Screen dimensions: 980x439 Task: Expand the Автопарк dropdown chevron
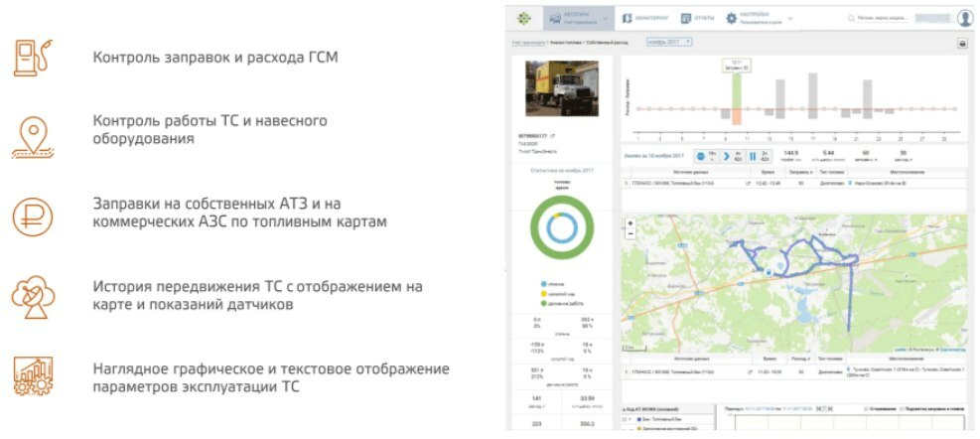pos(605,19)
